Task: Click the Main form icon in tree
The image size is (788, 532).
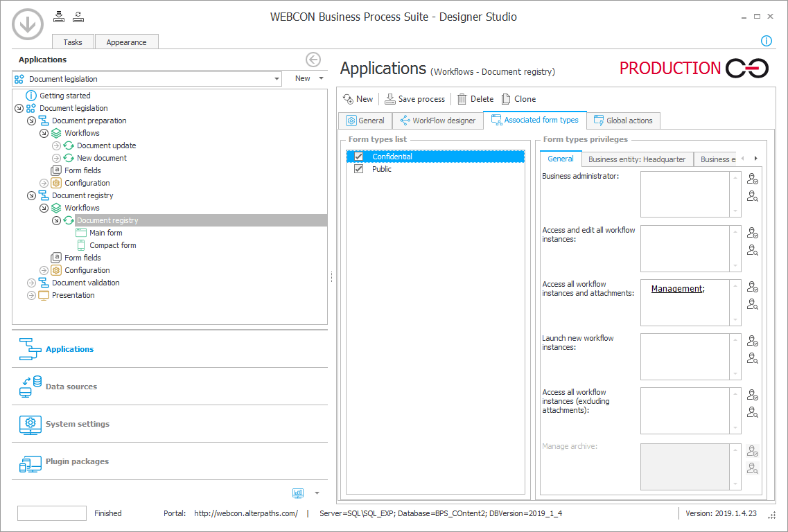Action: [81, 233]
